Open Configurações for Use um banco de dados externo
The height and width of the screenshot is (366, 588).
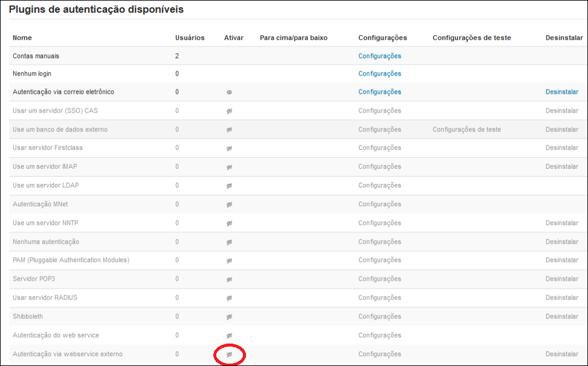point(380,129)
